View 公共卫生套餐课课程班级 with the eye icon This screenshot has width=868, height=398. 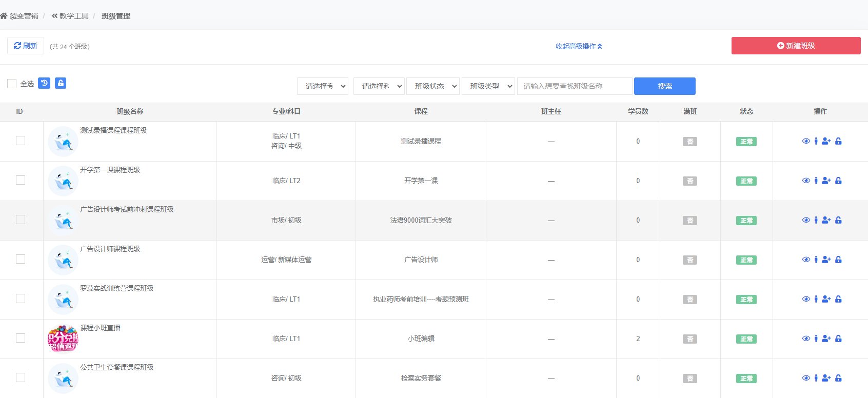[806, 378]
